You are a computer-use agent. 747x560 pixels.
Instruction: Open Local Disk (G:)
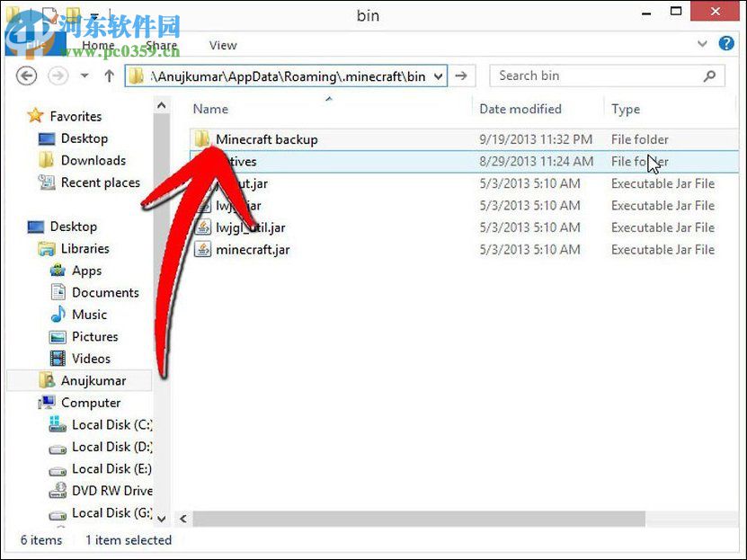(x=112, y=513)
